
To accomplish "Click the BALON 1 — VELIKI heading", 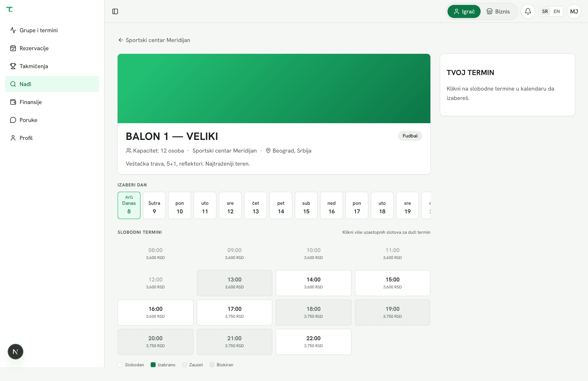I will coord(172,136).
